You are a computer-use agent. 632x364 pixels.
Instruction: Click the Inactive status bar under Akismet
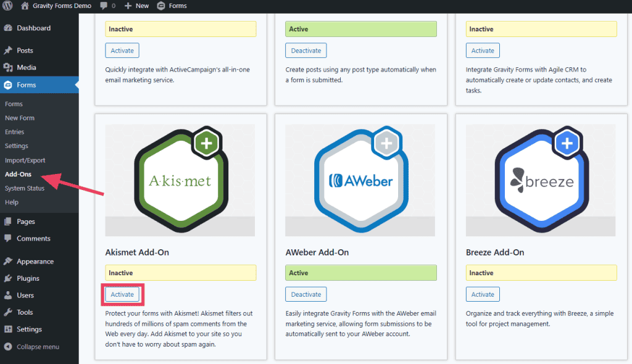[181, 273]
